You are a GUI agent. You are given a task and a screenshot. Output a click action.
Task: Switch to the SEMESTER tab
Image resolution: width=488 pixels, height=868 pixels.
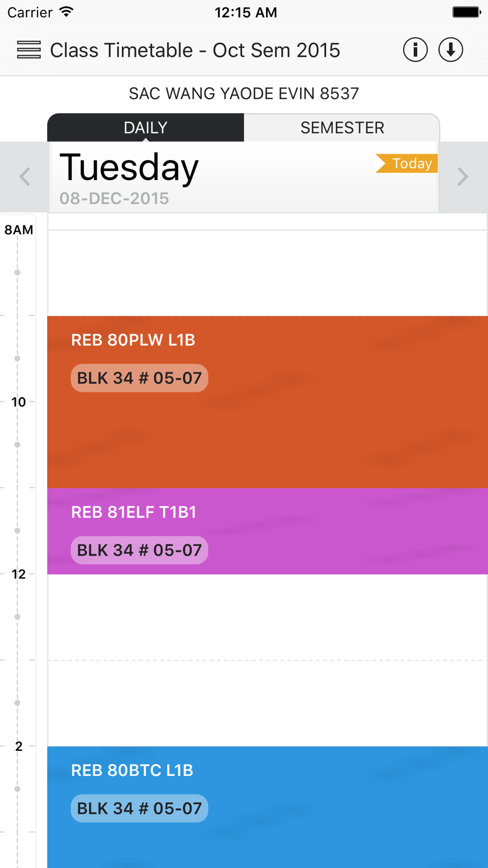click(x=342, y=127)
